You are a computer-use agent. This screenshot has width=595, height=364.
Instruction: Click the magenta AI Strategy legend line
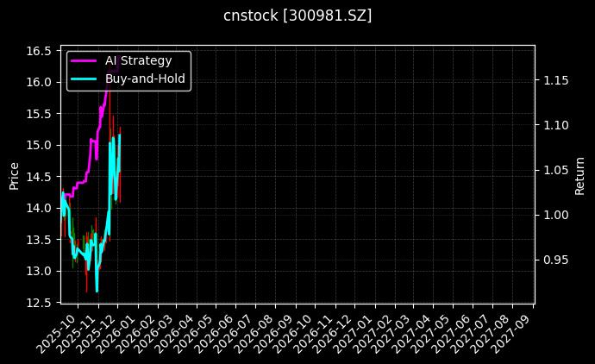(x=84, y=60)
